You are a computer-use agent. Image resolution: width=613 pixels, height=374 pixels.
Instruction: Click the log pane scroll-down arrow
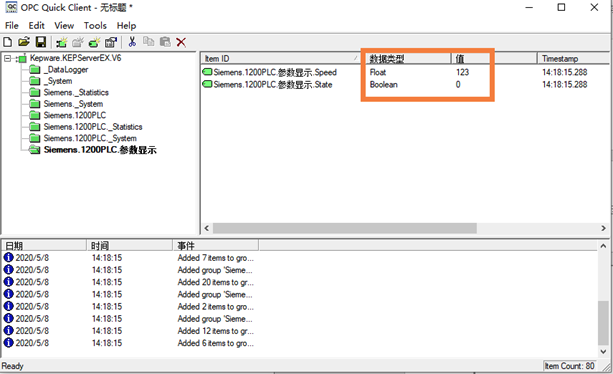coord(603,351)
